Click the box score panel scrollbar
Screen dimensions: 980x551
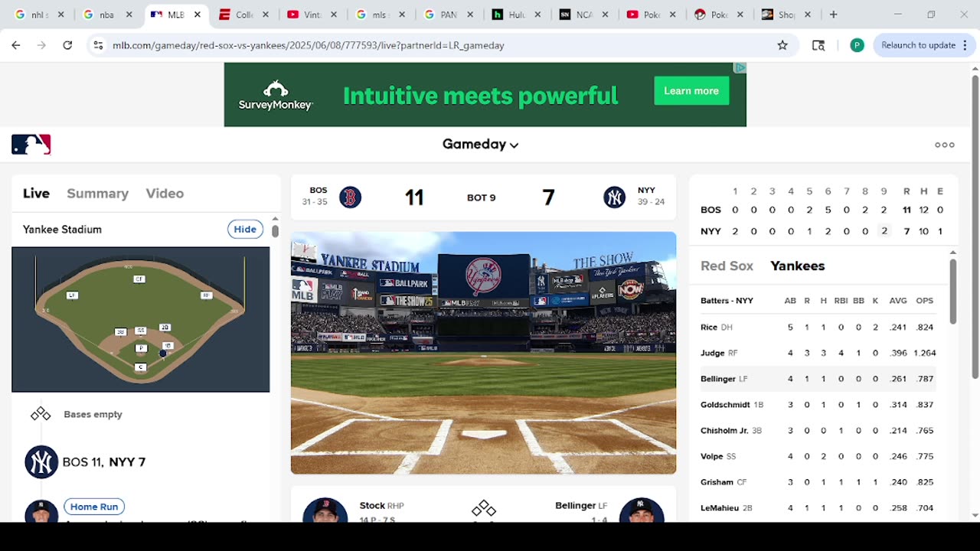pyautogui.click(x=952, y=291)
